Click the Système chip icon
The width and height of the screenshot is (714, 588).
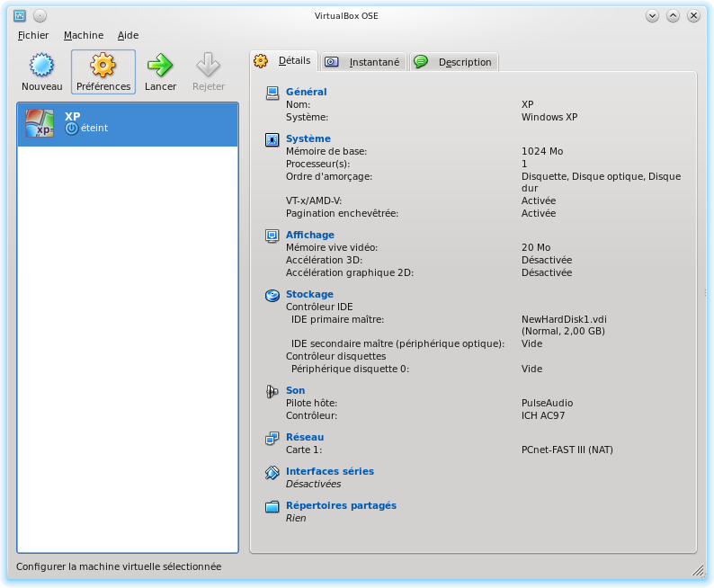(272, 139)
